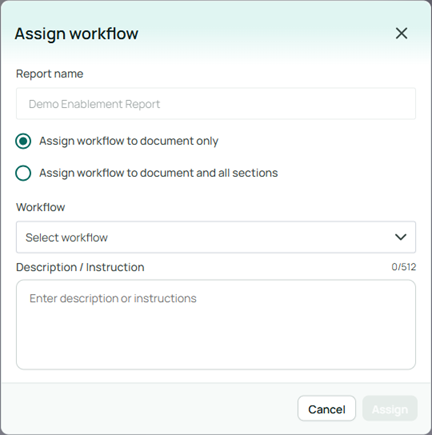Image resolution: width=432 pixels, height=435 pixels.
Task: Click the Cancel button
Action: tap(326, 409)
